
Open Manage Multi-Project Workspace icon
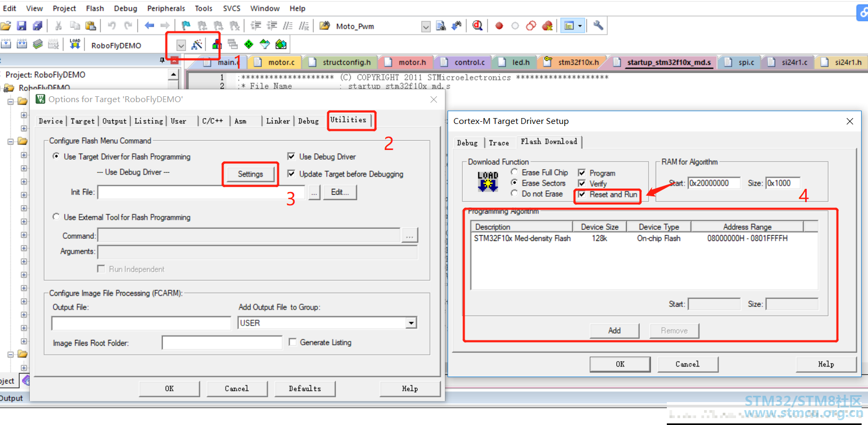[x=233, y=44]
